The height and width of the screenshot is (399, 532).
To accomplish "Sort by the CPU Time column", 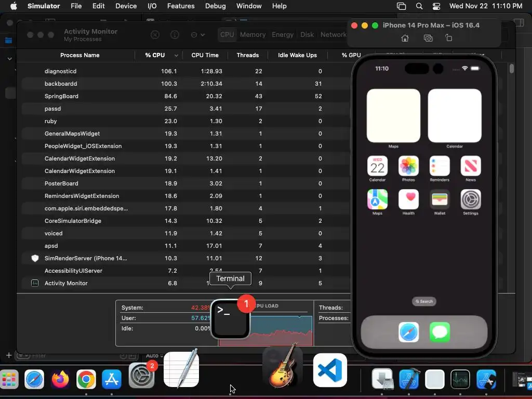I will (x=205, y=55).
